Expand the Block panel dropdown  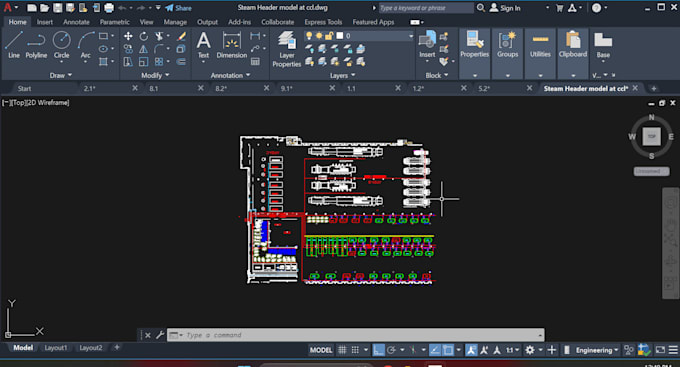point(437,75)
